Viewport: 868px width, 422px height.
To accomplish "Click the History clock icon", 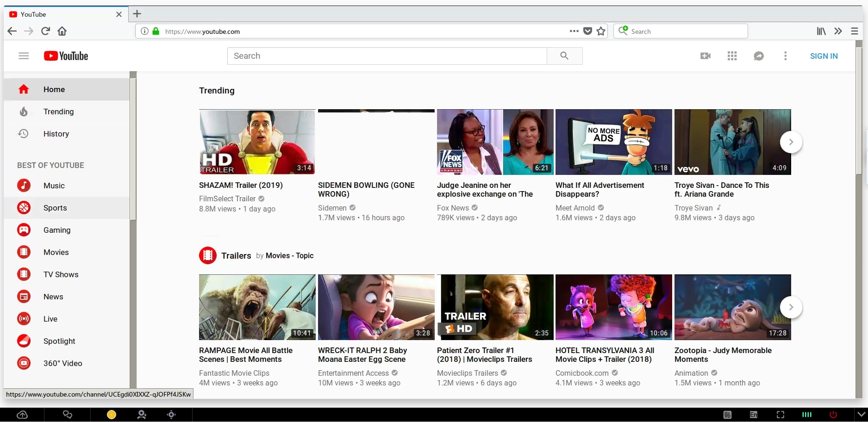I will pyautogui.click(x=23, y=134).
